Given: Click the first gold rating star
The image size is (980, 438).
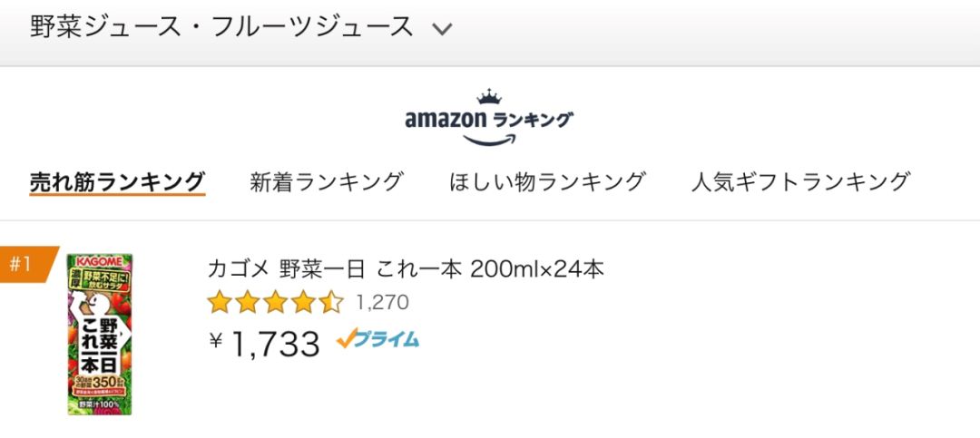Looking at the screenshot, I should [219, 302].
